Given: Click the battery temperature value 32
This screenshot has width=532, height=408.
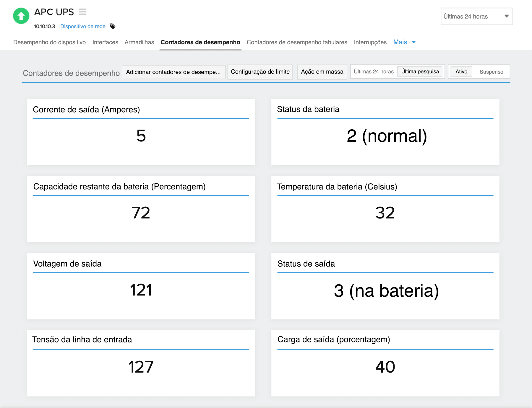Looking at the screenshot, I should 385,213.
